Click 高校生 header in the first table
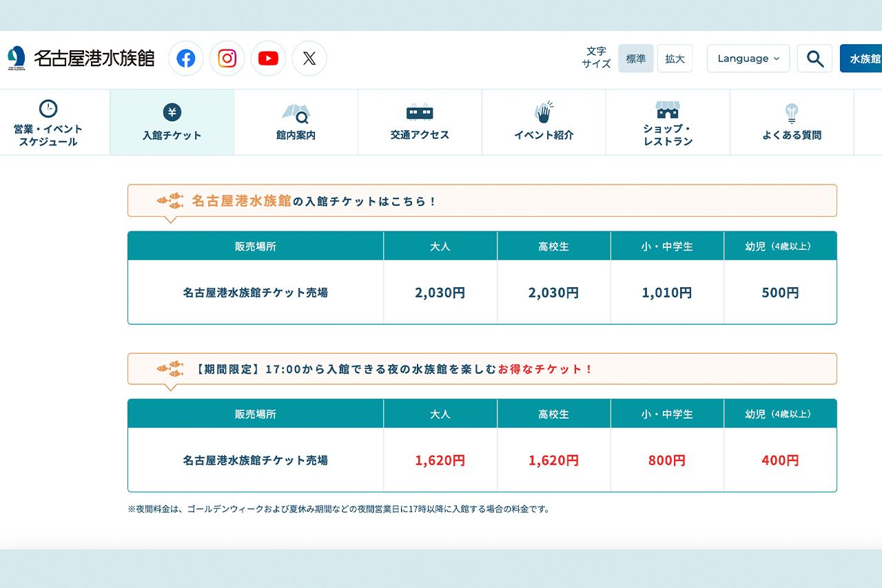Image resolution: width=882 pixels, height=588 pixels. point(553,246)
